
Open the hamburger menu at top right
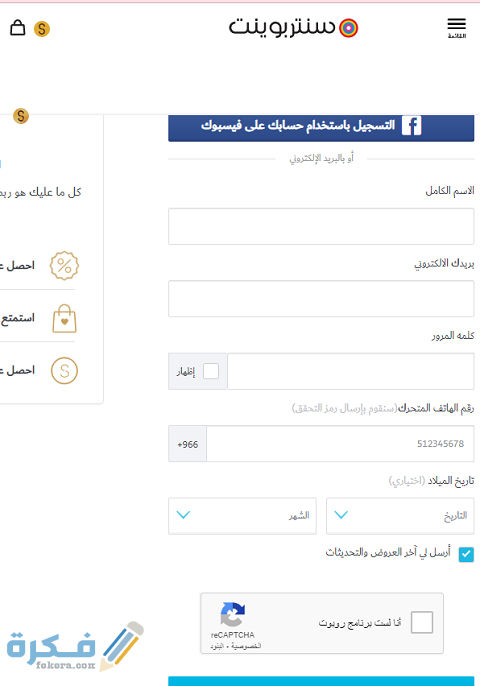point(456,28)
